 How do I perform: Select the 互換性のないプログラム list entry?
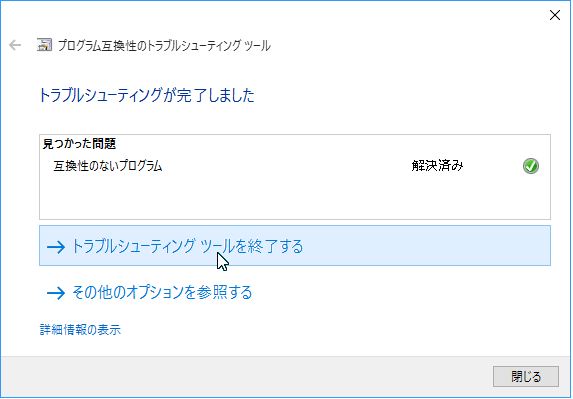108,166
